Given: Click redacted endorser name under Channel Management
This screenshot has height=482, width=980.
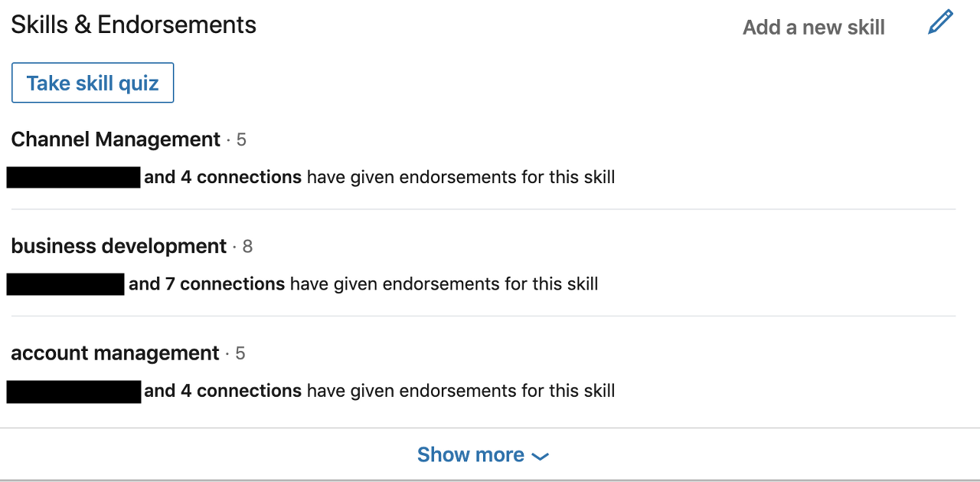Looking at the screenshot, I should (73, 177).
